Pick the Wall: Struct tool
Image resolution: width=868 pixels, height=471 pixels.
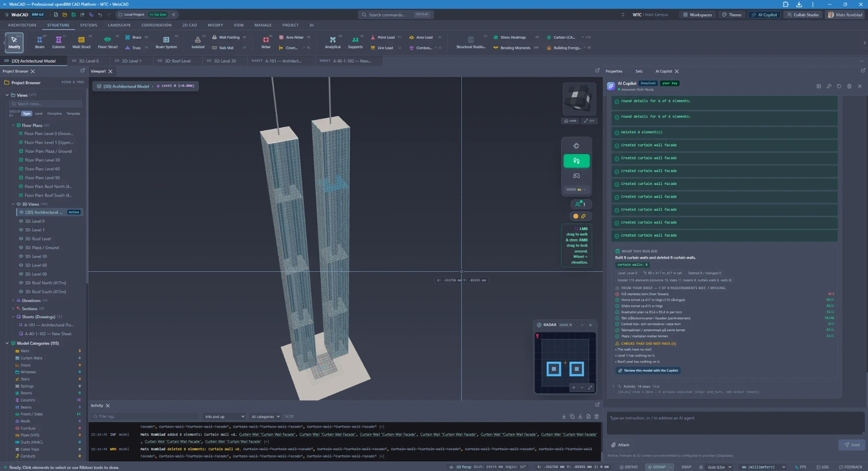(x=82, y=42)
